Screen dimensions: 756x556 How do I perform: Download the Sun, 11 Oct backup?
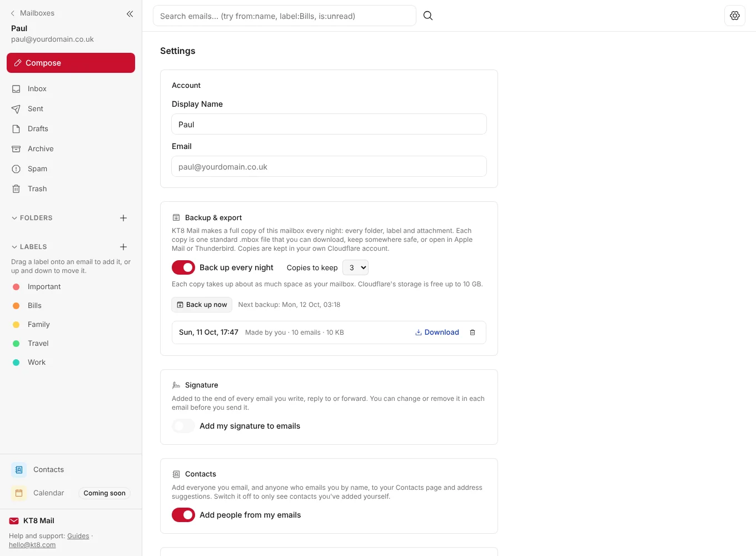tap(437, 332)
